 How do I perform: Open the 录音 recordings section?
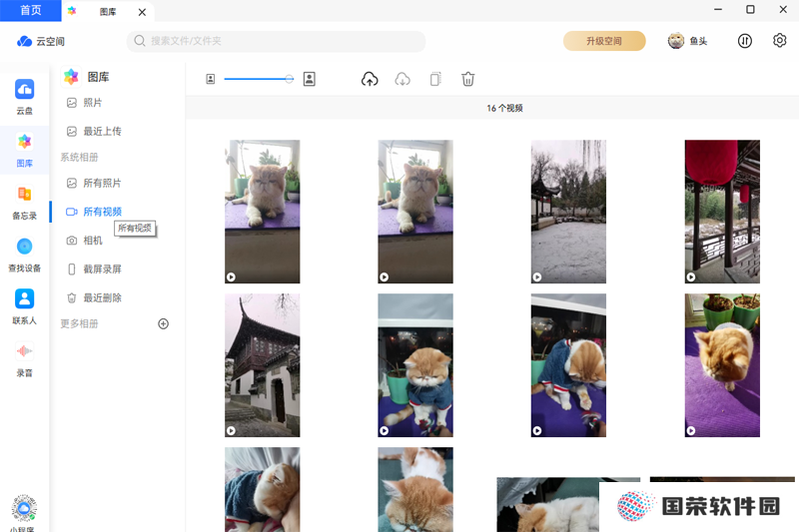click(24, 359)
